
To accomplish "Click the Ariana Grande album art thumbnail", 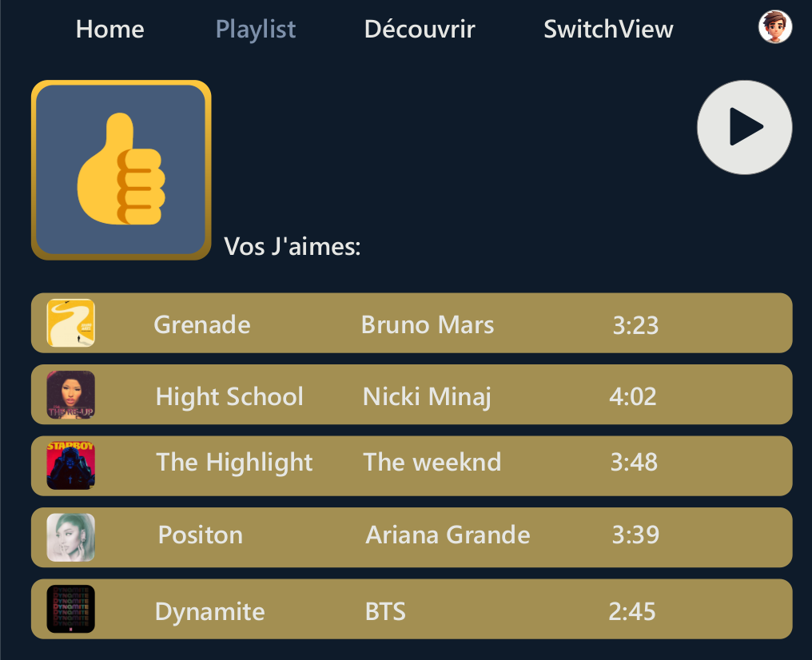I will 71,538.
